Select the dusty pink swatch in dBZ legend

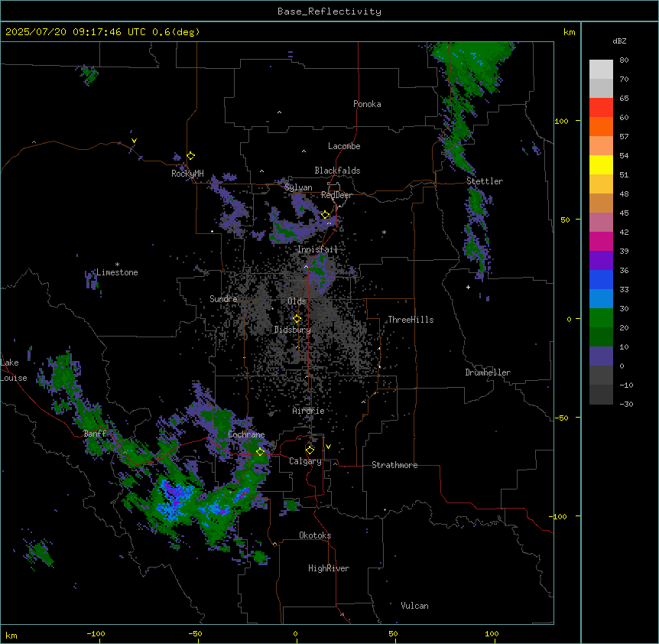[x=601, y=223]
